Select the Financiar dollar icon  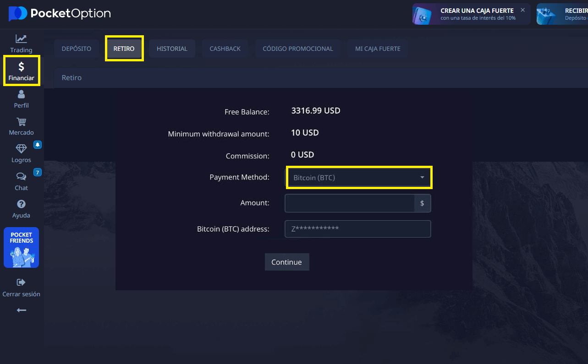click(21, 67)
